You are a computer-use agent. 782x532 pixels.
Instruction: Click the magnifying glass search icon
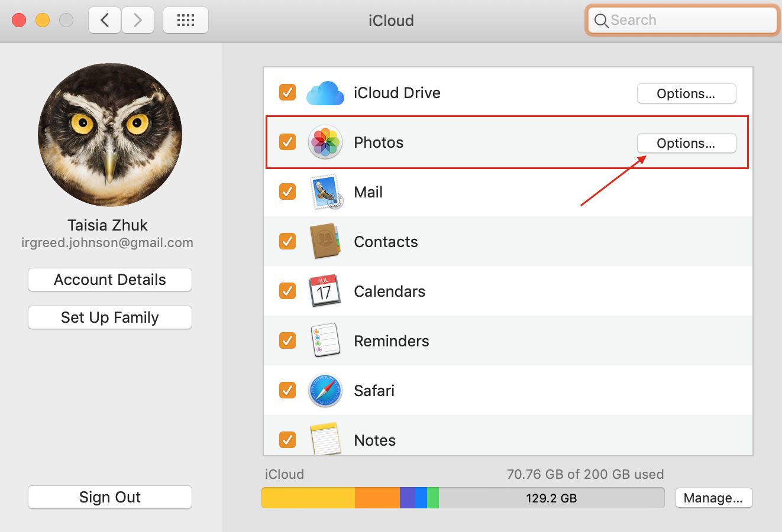click(x=601, y=21)
